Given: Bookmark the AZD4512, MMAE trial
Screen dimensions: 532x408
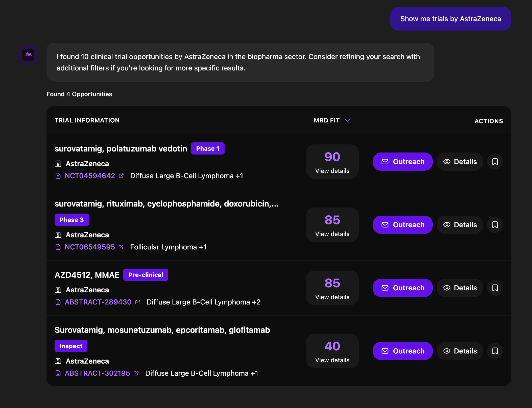Looking at the screenshot, I should 495,288.
